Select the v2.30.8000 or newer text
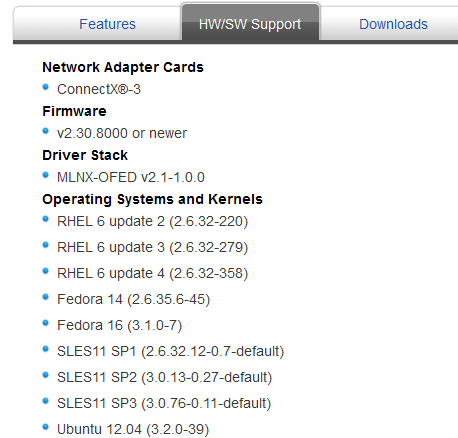The height and width of the screenshot is (438, 458). click(x=122, y=133)
